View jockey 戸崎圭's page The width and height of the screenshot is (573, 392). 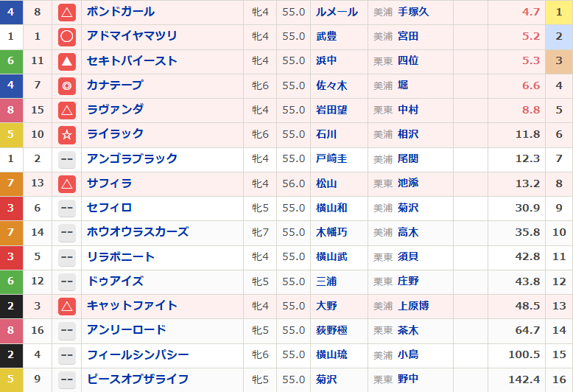[x=331, y=158]
